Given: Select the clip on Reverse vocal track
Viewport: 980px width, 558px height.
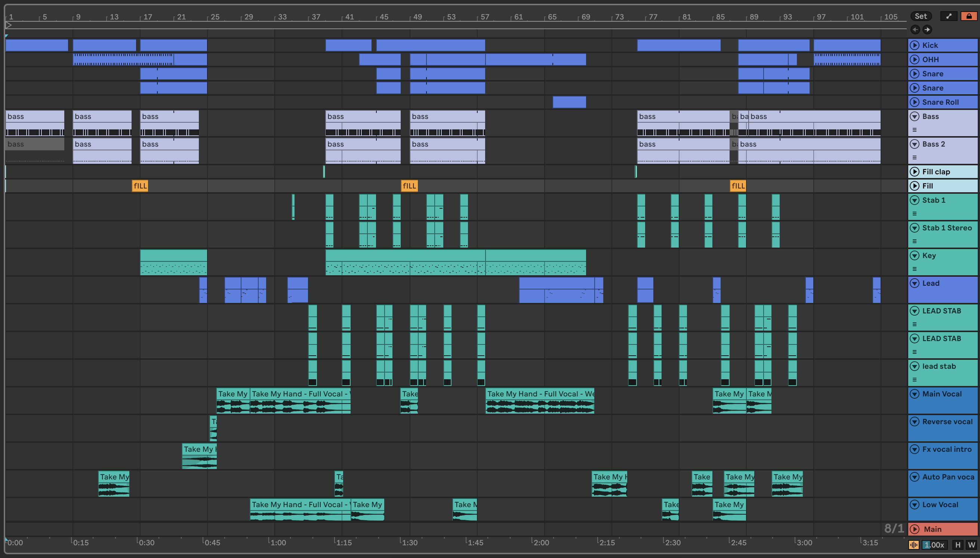Looking at the screenshot, I should (213, 428).
